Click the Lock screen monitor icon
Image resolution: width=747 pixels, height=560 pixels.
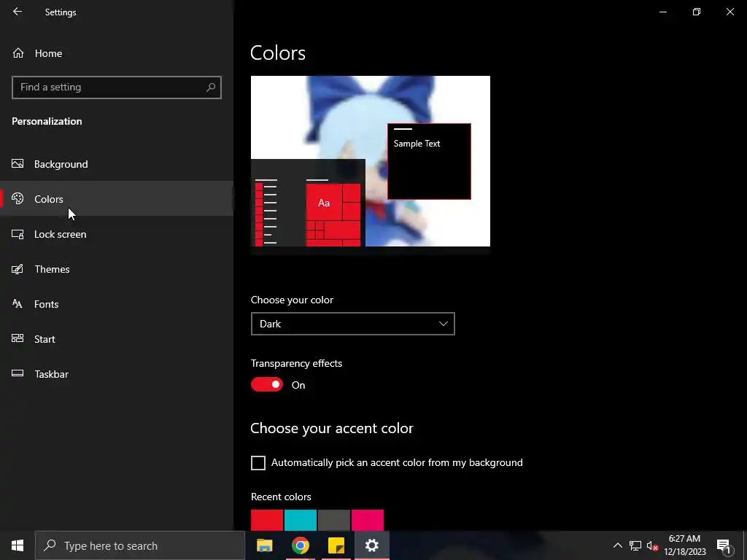pos(18,234)
